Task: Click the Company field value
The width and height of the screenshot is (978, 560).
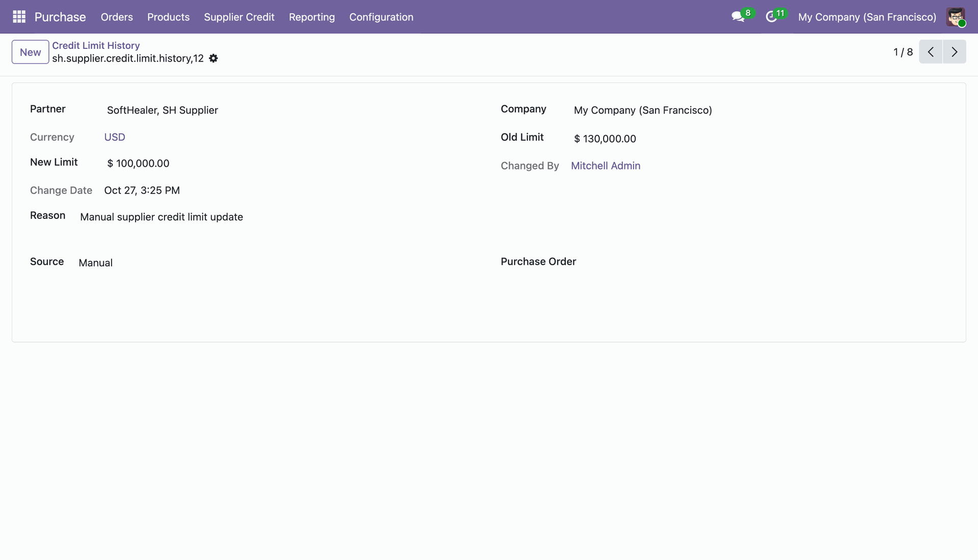Action: 643,110
